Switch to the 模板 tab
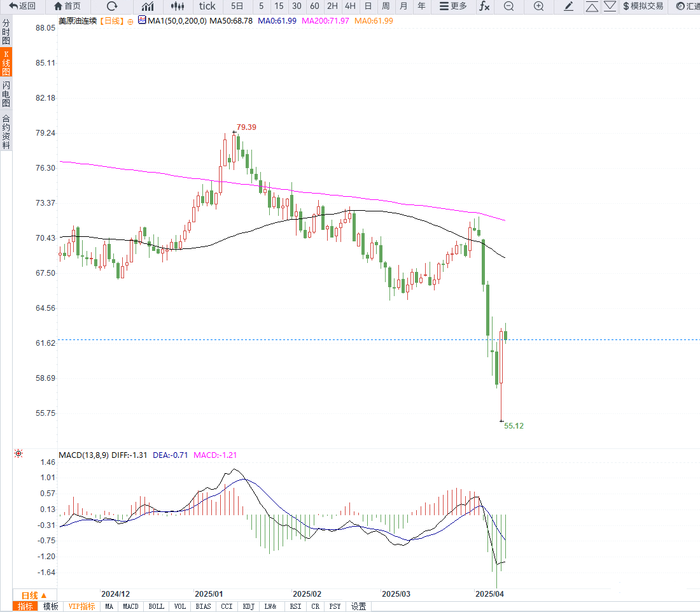 (x=50, y=606)
